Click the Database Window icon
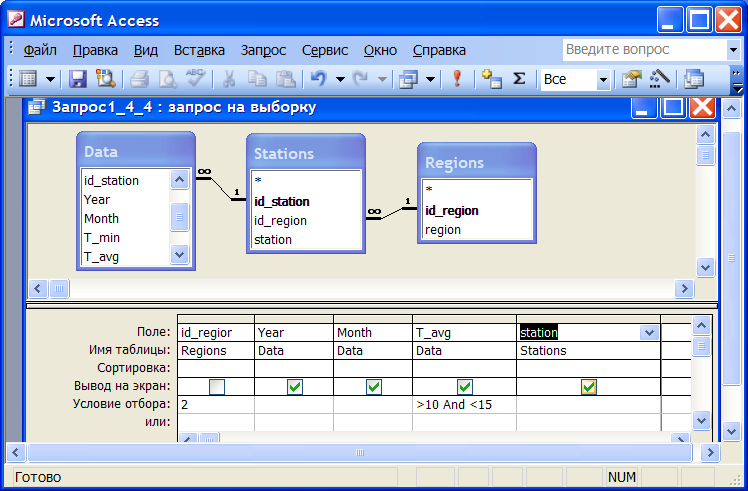Image resolution: width=748 pixels, height=491 pixels. (x=694, y=79)
